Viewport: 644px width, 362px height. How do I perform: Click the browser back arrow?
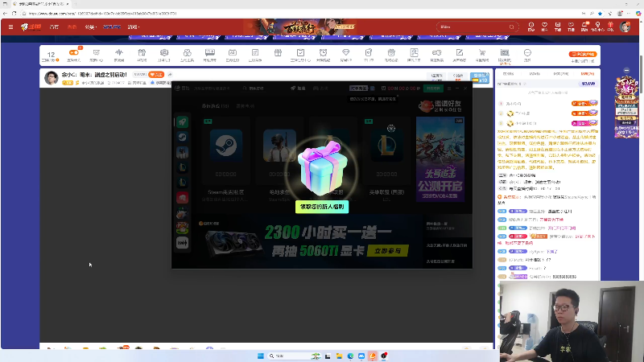[5, 14]
